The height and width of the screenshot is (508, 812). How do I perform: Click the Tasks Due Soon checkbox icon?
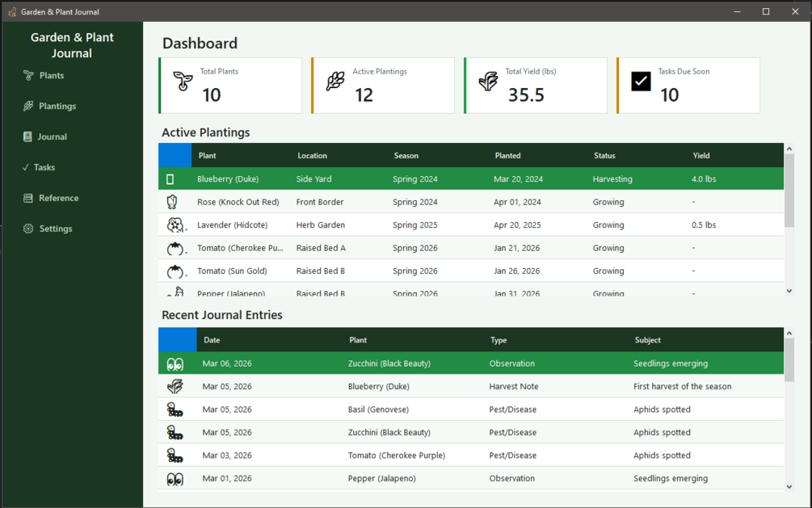641,82
